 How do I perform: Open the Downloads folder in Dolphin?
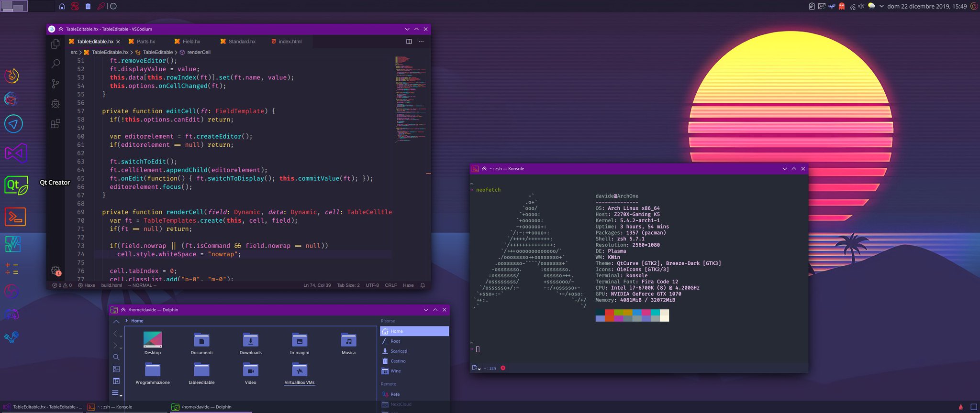tap(251, 344)
